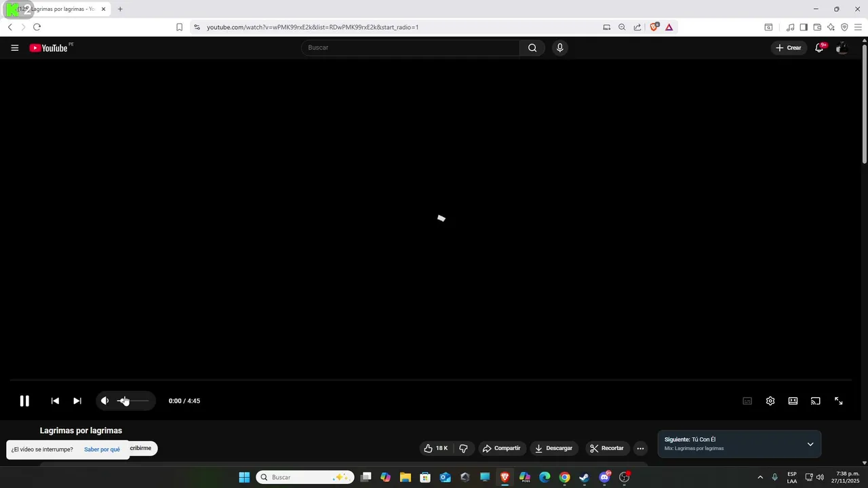Adjust the player volume slider
The image size is (868, 488).
click(x=133, y=401)
